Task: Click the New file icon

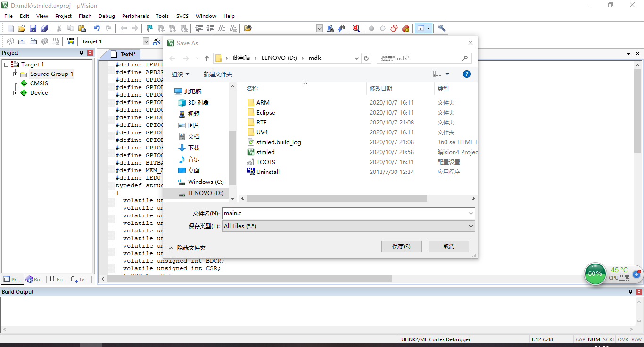Action: [10, 28]
